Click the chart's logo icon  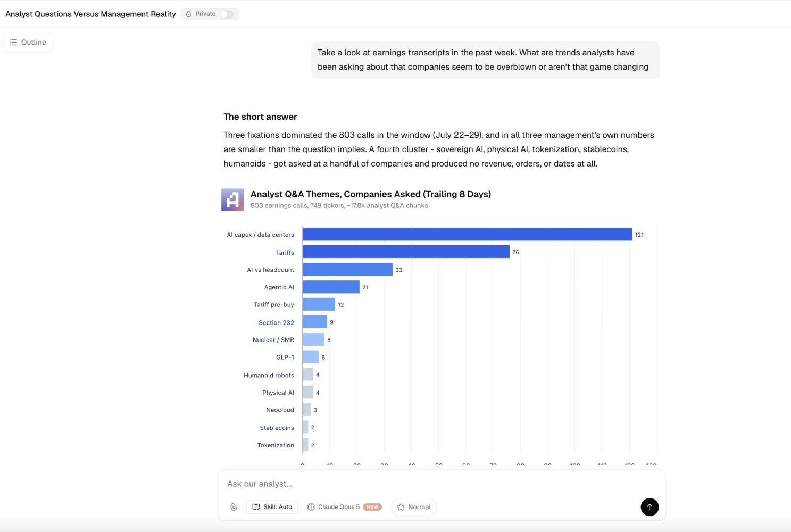click(x=232, y=200)
